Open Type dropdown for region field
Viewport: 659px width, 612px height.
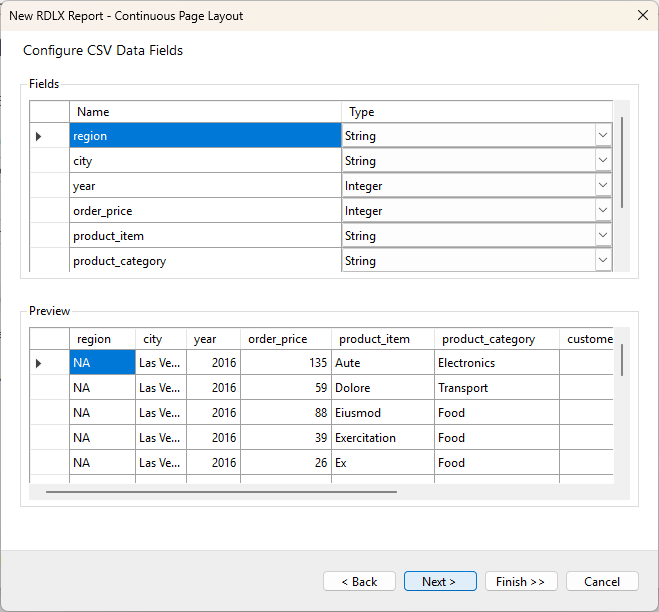602,136
